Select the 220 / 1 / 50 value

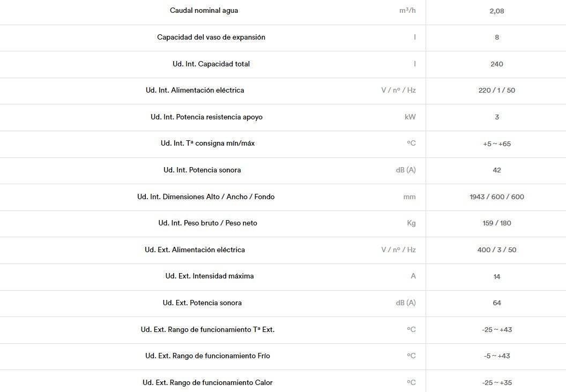tap(497, 90)
